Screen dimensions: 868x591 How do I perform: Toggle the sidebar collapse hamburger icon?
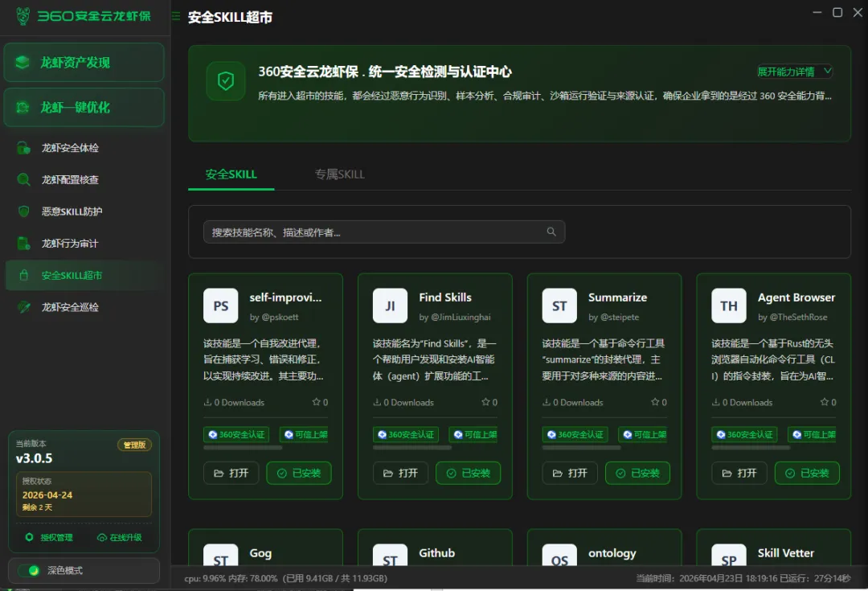pyautogui.click(x=176, y=17)
